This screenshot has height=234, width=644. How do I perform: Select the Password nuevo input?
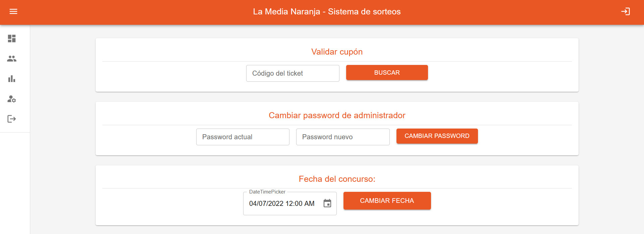coord(342,137)
